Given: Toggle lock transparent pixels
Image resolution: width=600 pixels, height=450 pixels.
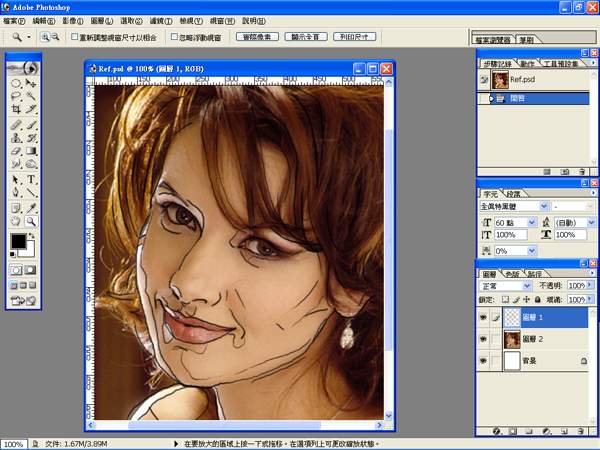Looking at the screenshot, I should coord(505,299).
